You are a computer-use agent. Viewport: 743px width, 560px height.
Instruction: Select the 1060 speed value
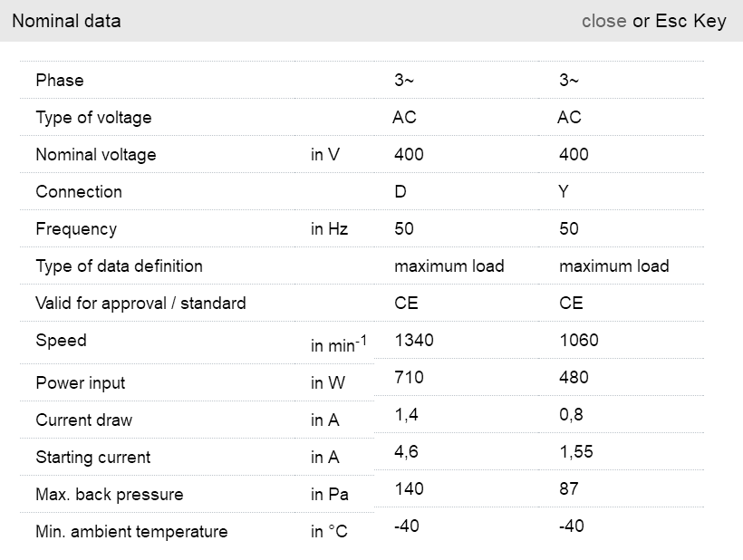click(x=579, y=341)
